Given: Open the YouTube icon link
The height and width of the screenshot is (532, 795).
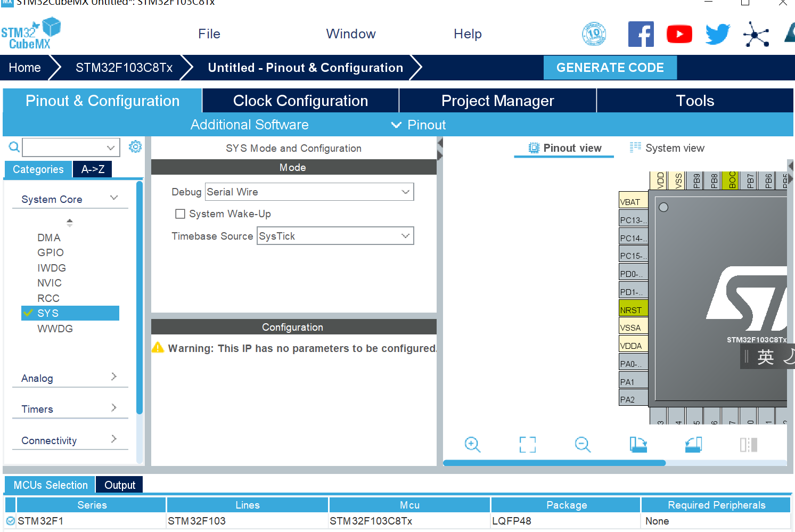Looking at the screenshot, I should [x=679, y=34].
